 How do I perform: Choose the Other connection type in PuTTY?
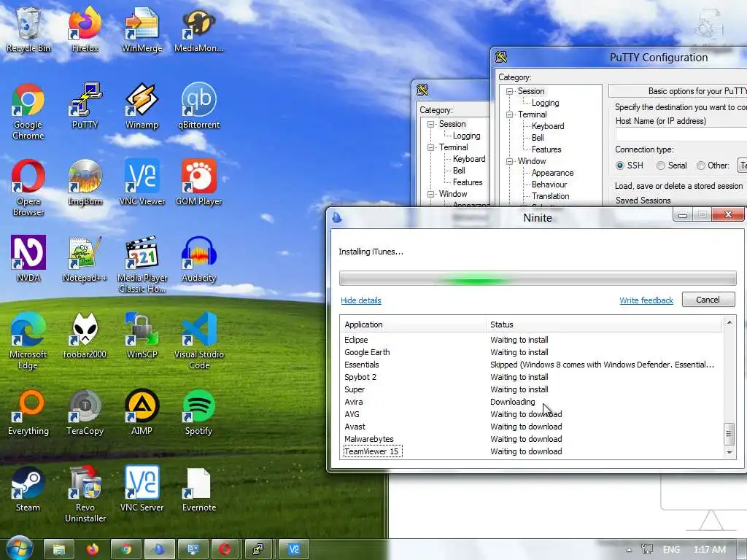(x=701, y=166)
